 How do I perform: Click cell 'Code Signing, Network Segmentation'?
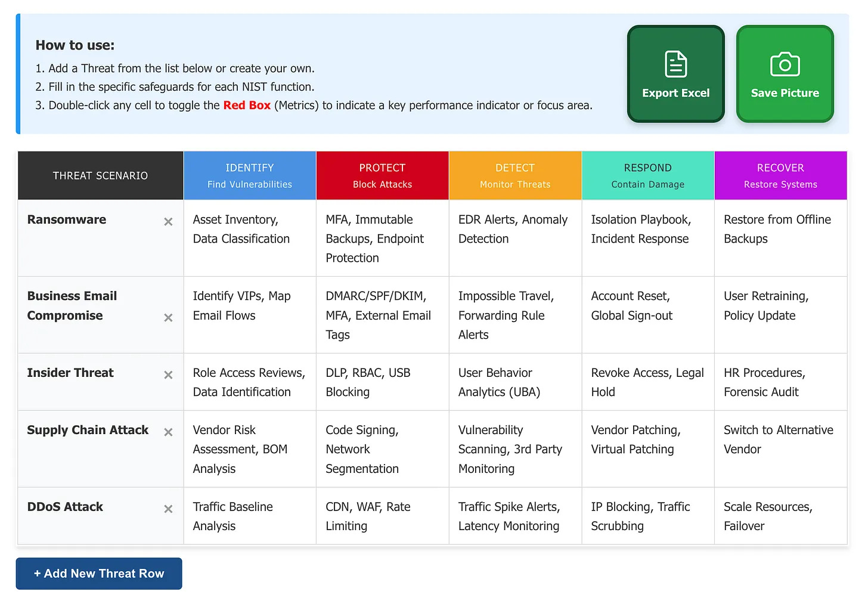pos(382,449)
